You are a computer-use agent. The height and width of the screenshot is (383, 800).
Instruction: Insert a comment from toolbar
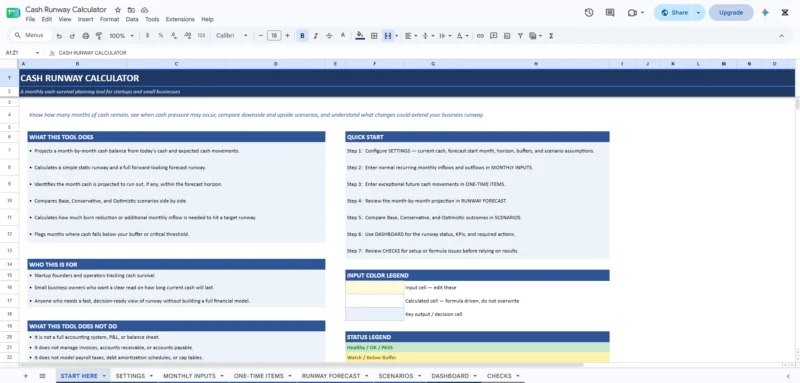(x=493, y=36)
